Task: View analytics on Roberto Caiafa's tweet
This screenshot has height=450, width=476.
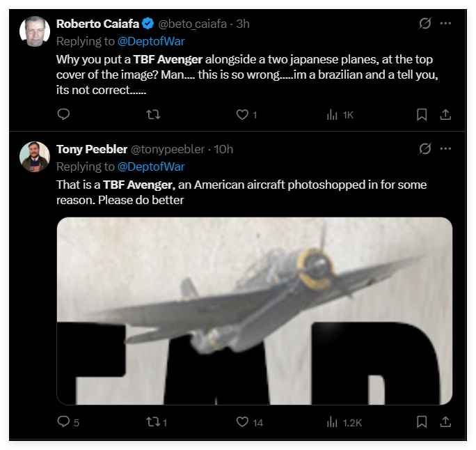Action: pos(333,114)
